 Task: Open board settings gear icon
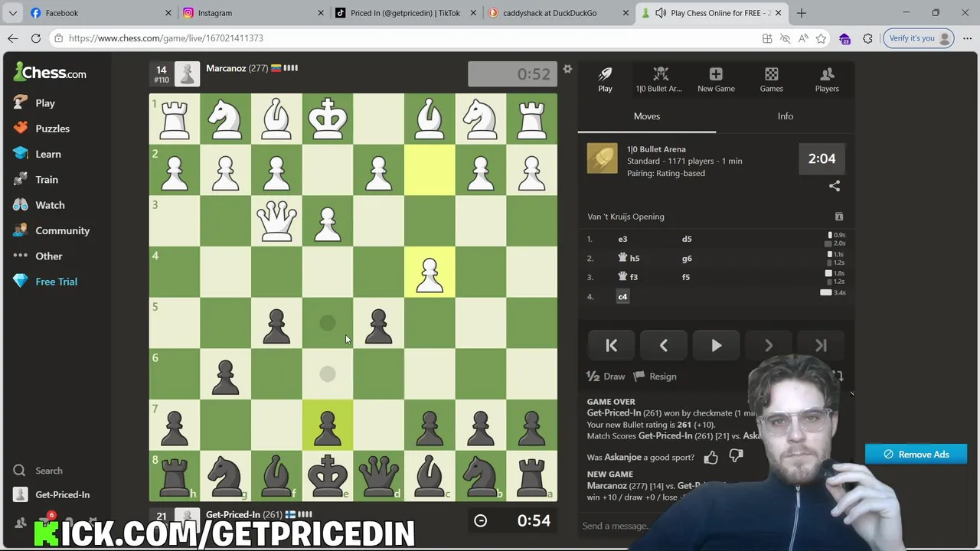[x=567, y=70]
